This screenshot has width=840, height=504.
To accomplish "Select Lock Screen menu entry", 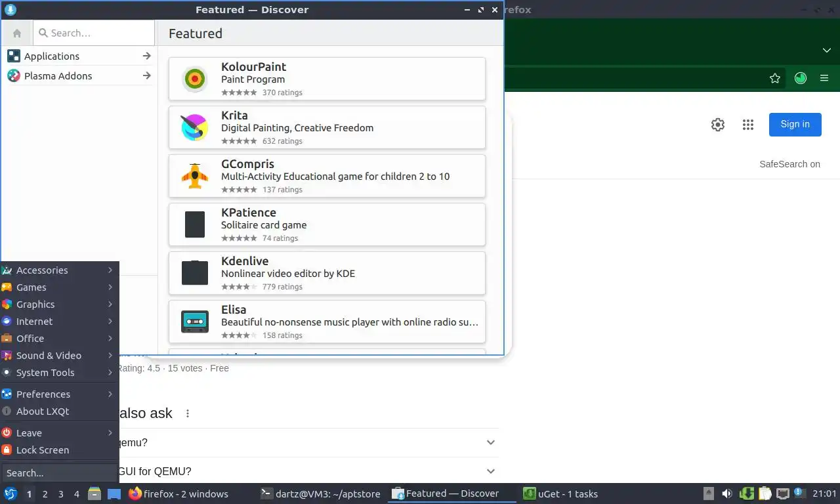I will (x=59, y=450).
